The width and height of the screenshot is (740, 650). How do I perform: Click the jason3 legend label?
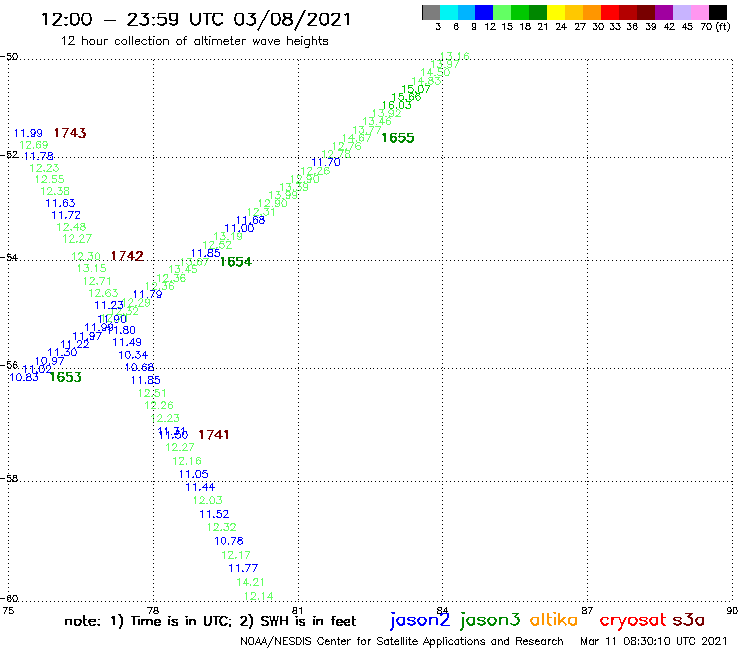click(490, 620)
